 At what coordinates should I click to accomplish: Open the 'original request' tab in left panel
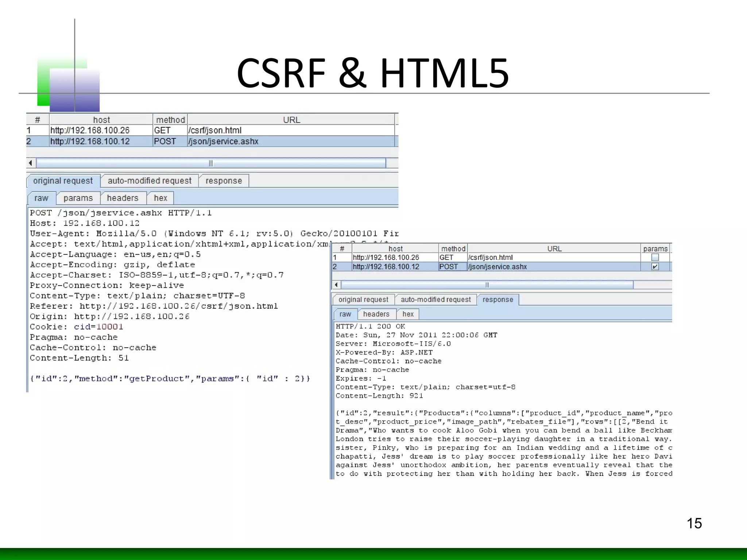click(63, 181)
